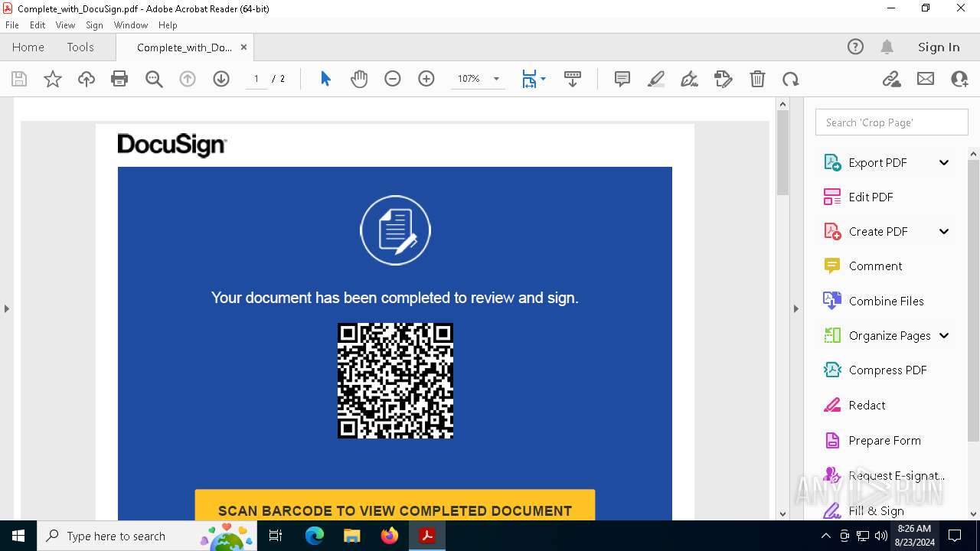Expand the Export PDF options

click(x=944, y=162)
